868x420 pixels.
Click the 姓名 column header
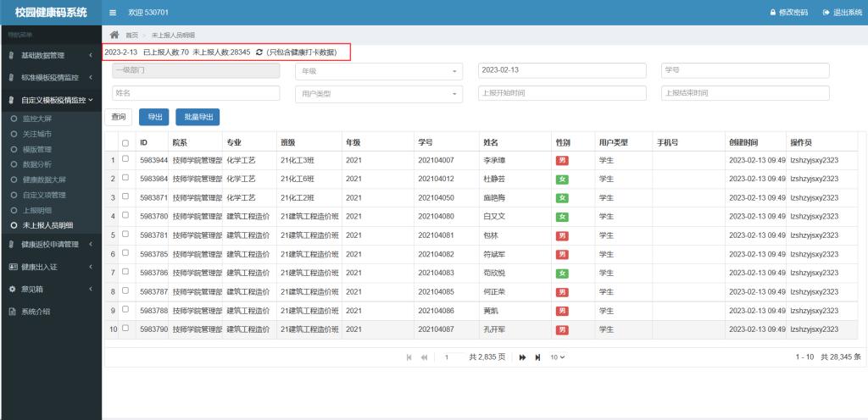[x=515, y=142]
